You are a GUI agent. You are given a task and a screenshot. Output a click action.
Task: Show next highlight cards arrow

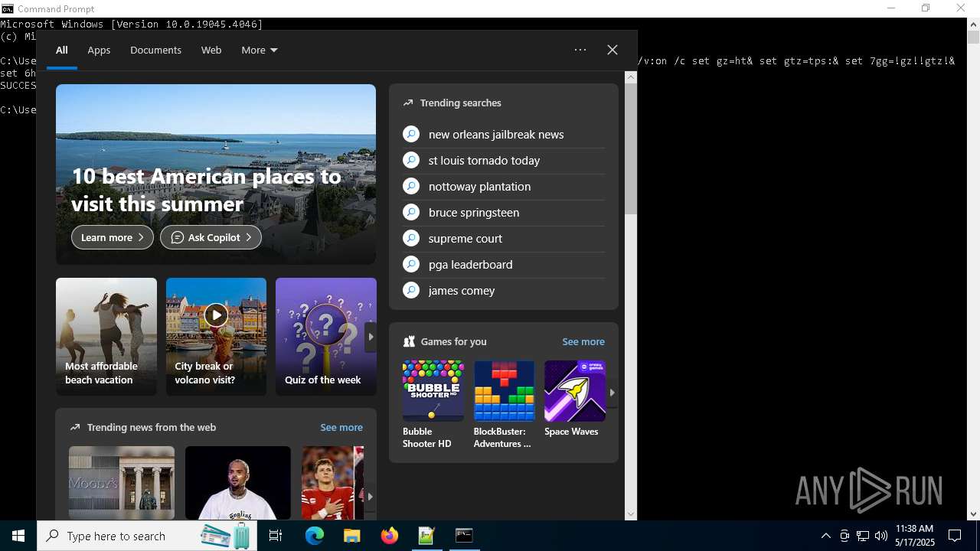(371, 337)
